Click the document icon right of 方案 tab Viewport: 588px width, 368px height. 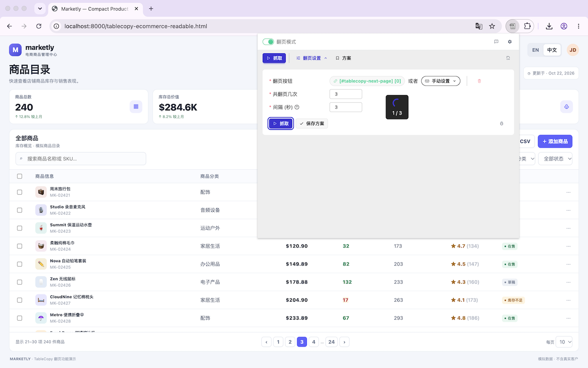pyautogui.click(x=508, y=58)
